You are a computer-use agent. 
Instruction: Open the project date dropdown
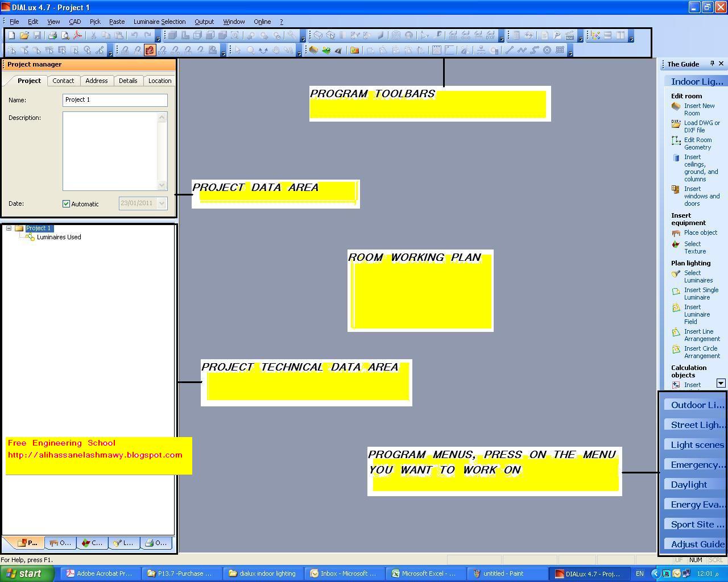click(x=162, y=203)
